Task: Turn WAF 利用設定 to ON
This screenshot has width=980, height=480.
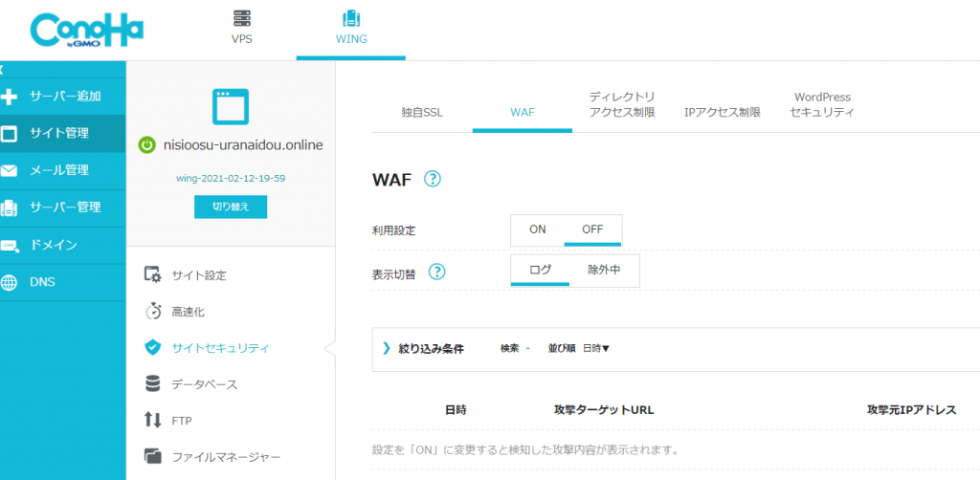Action: click(x=538, y=229)
